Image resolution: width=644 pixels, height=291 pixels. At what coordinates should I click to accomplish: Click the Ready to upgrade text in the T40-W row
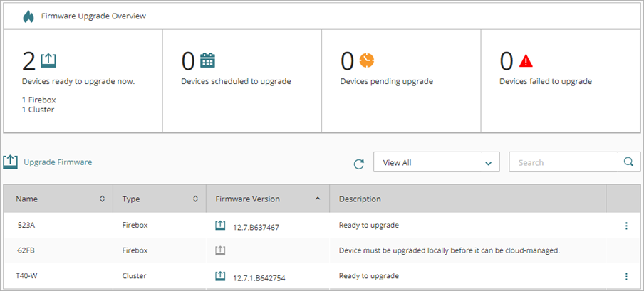[x=369, y=276]
